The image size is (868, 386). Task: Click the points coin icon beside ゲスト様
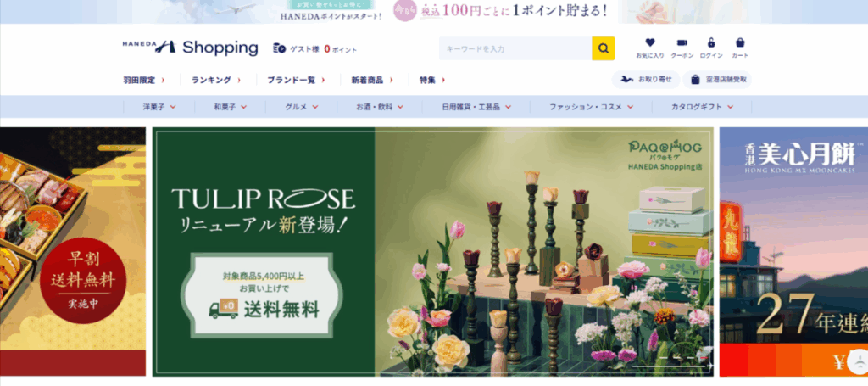(280, 48)
